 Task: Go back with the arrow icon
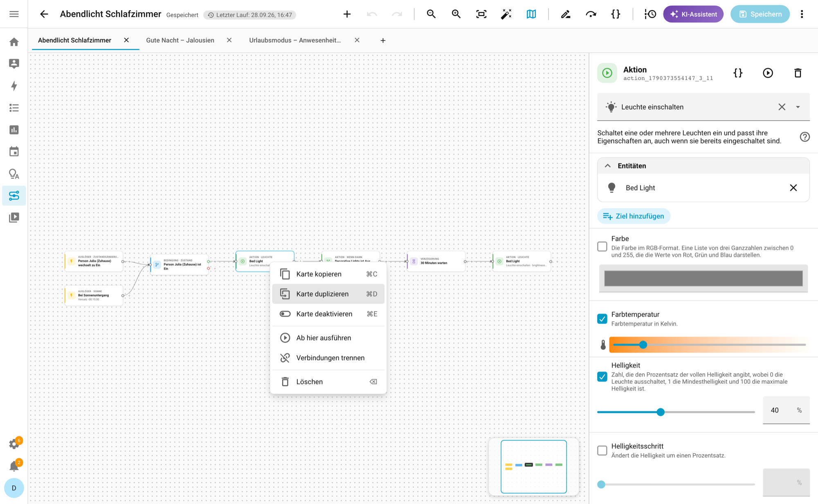(x=44, y=14)
